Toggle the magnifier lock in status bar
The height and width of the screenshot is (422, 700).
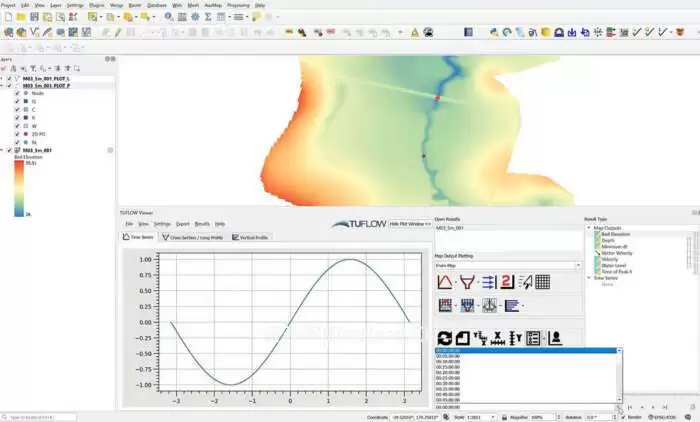[x=504, y=417]
